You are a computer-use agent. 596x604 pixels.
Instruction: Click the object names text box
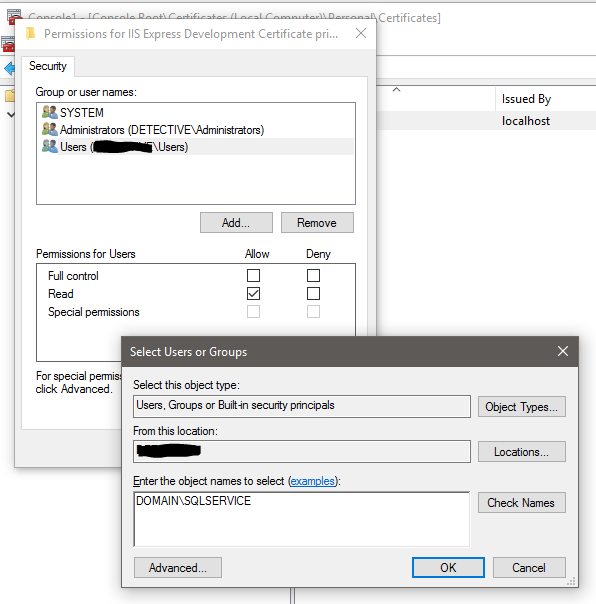(x=302, y=519)
